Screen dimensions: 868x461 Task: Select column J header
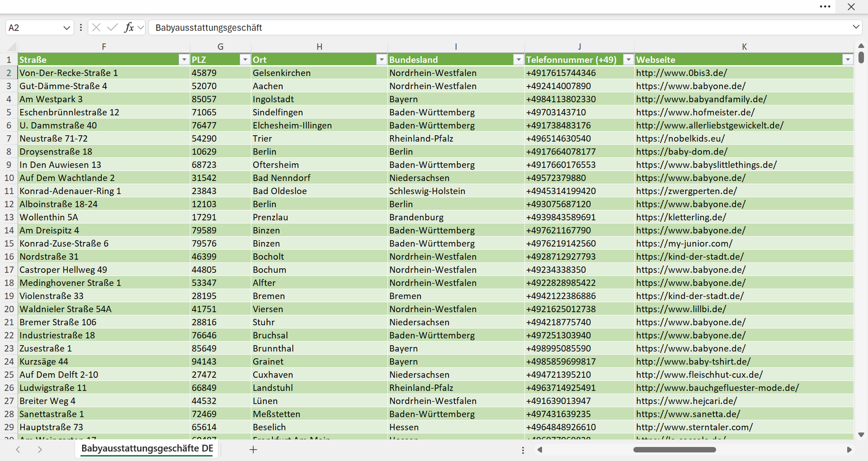(x=579, y=47)
